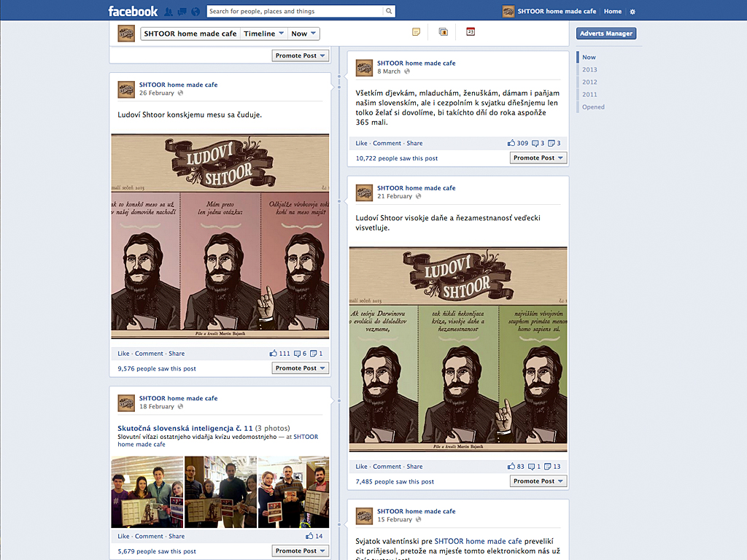The image size is (747, 560).
Task: Click privacy globe on 21 February post
Action: coord(418,196)
